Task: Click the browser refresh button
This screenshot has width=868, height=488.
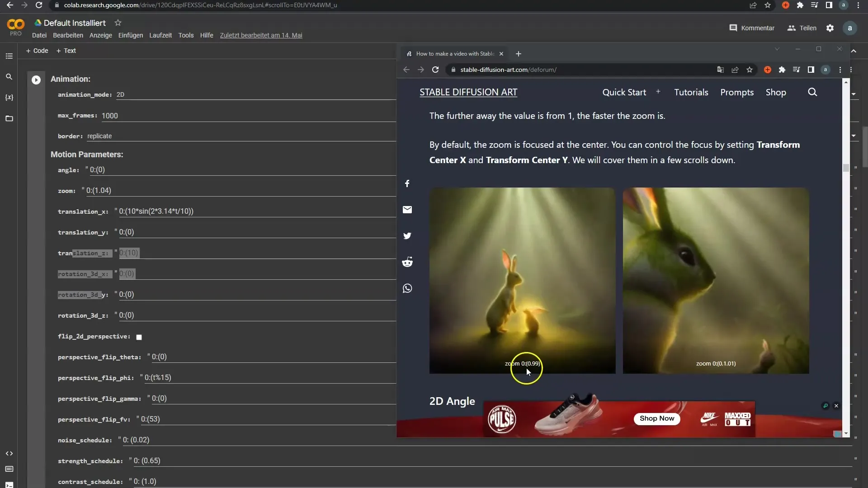Action: pyautogui.click(x=39, y=5)
